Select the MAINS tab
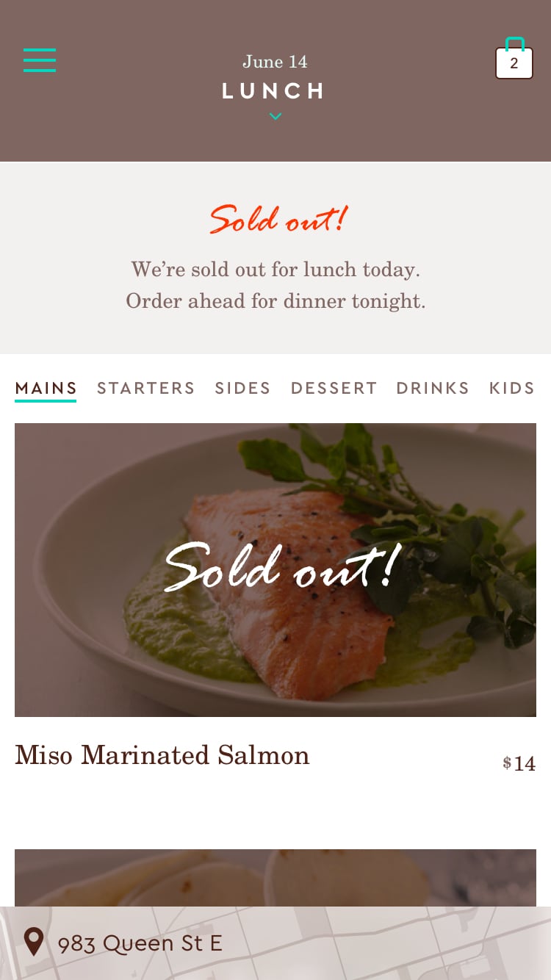The image size is (551, 980). point(46,388)
